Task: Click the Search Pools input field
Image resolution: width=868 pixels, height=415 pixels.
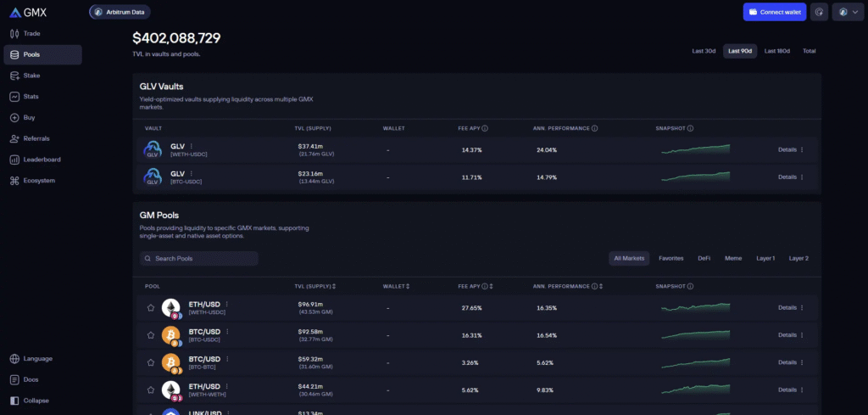Action: [x=199, y=258]
